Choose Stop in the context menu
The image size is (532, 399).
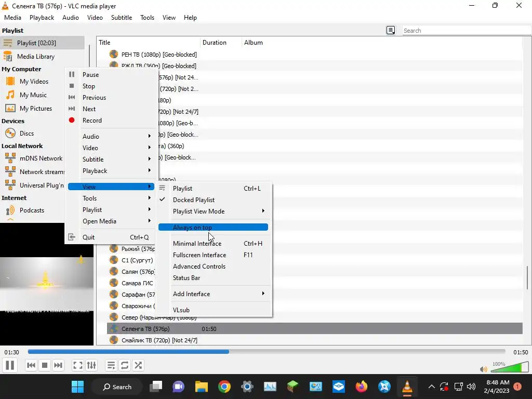[111, 86]
